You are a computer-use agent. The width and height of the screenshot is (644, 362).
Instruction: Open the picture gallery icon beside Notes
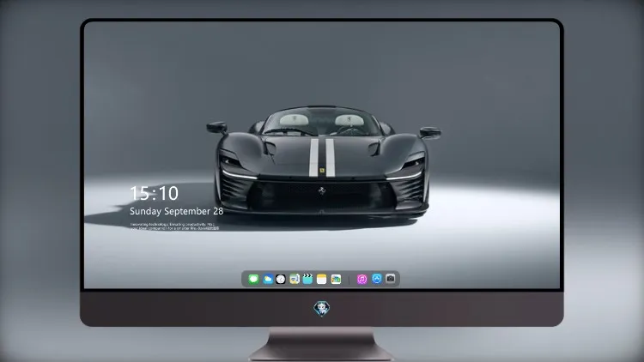336,279
